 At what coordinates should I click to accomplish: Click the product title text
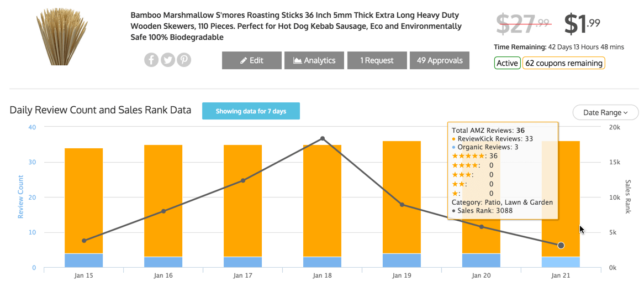coord(295,27)
